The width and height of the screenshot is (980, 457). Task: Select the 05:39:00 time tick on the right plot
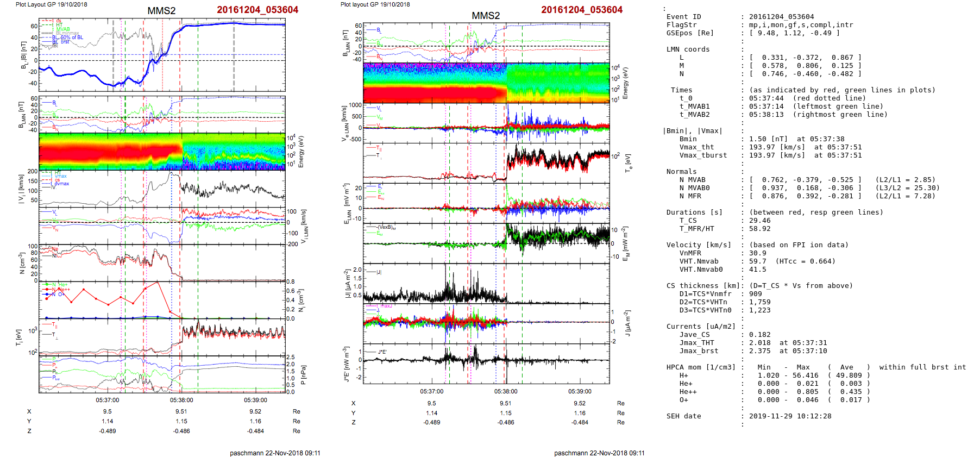tap(580, 391)
